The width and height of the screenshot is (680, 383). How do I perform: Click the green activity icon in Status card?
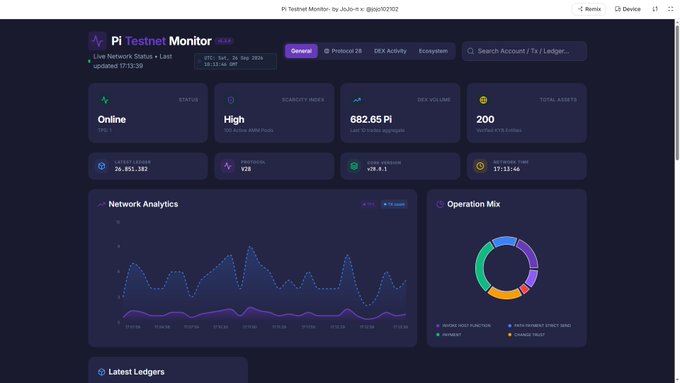pos(105,100)
